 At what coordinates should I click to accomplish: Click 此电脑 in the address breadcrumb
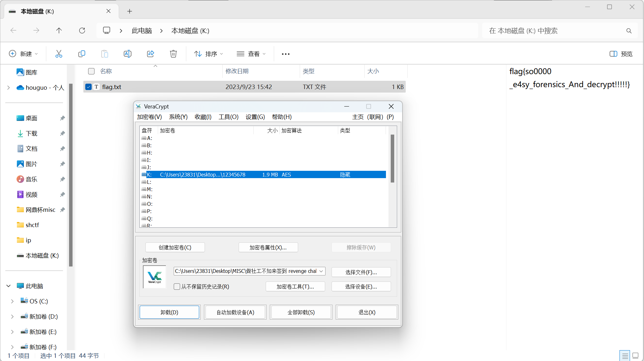[142, 31]
